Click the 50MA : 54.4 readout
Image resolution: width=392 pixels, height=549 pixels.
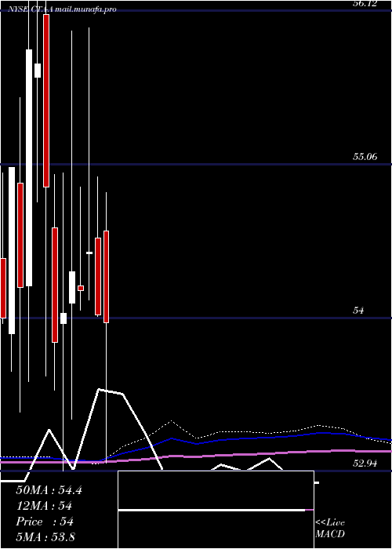(49, 490)
